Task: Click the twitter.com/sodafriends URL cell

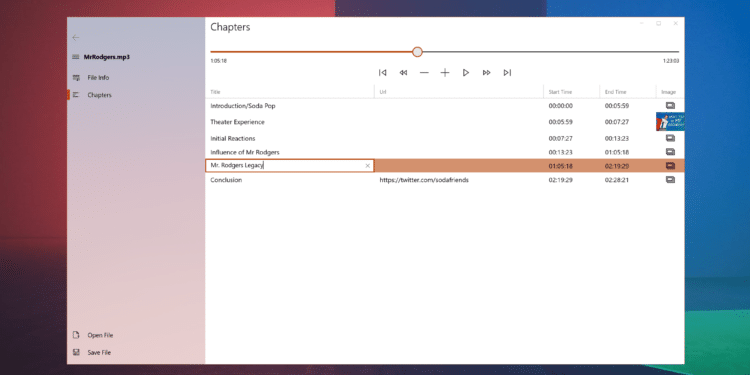Action: [424, 180]
